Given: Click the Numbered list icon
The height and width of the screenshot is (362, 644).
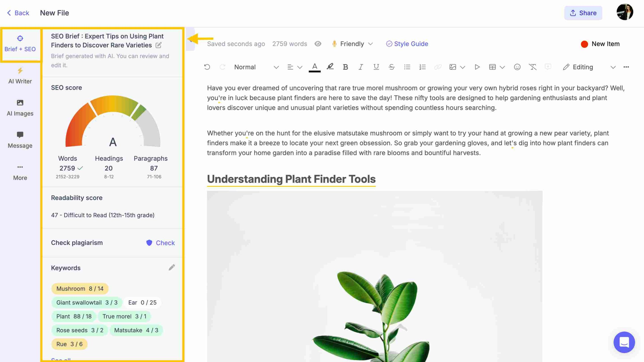Looking at the screenshot, I should (422, 67).
